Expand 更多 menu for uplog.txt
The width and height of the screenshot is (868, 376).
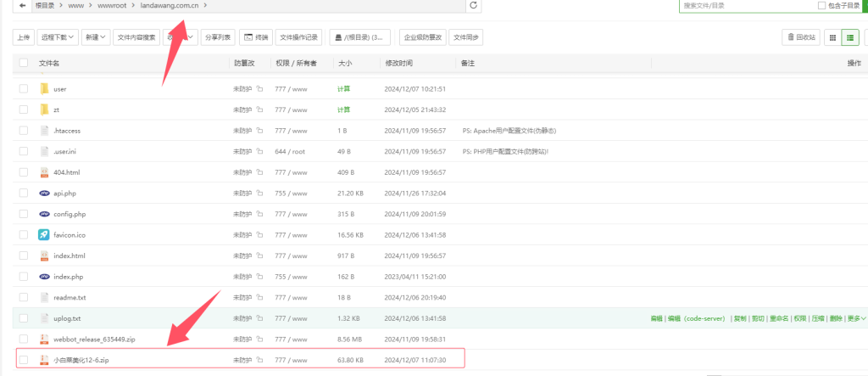(857, 318)
